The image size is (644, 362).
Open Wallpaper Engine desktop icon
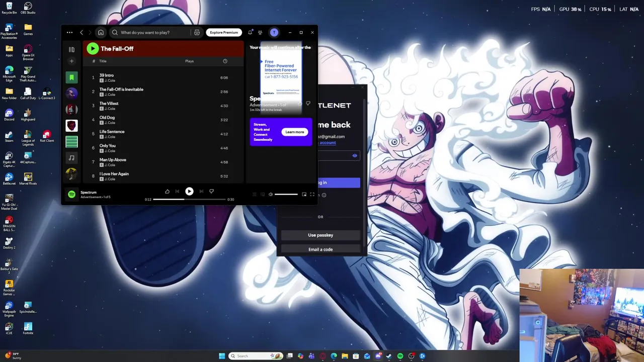(9, 309)
